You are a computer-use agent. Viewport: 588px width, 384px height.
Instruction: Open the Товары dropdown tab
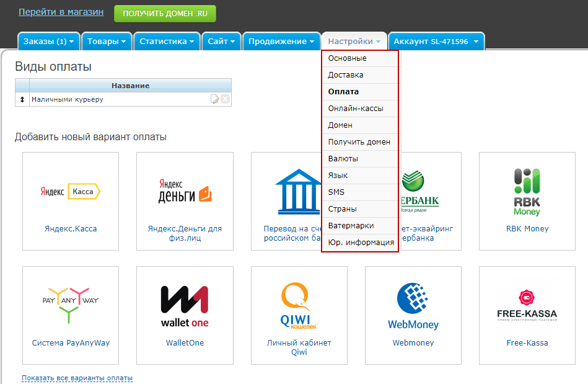(x=107, y=42)
